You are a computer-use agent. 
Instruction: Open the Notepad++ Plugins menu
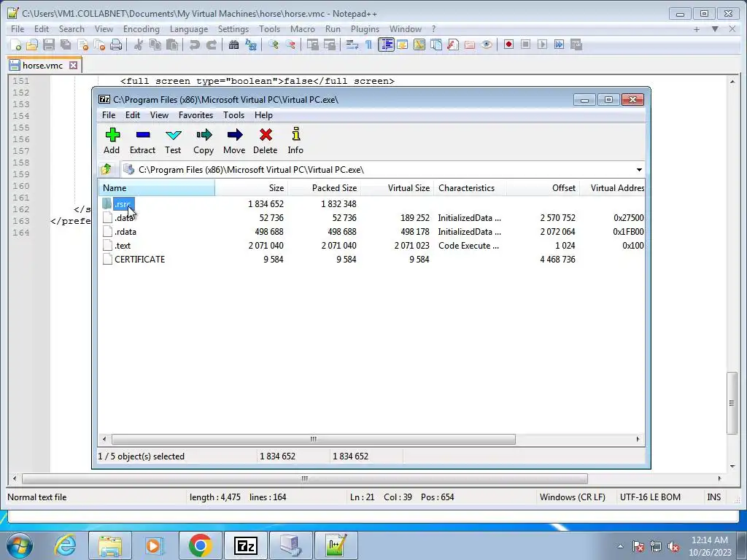coord(365,29)
